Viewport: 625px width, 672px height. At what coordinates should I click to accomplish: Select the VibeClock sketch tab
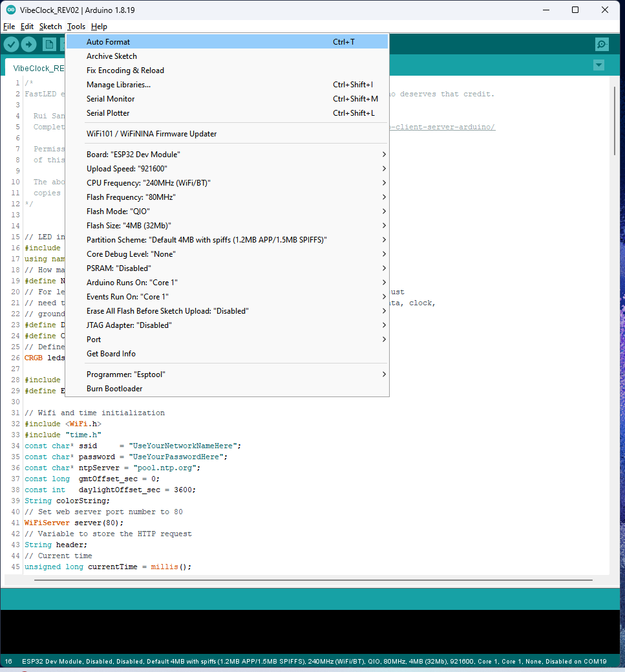(x=36, y=68)
